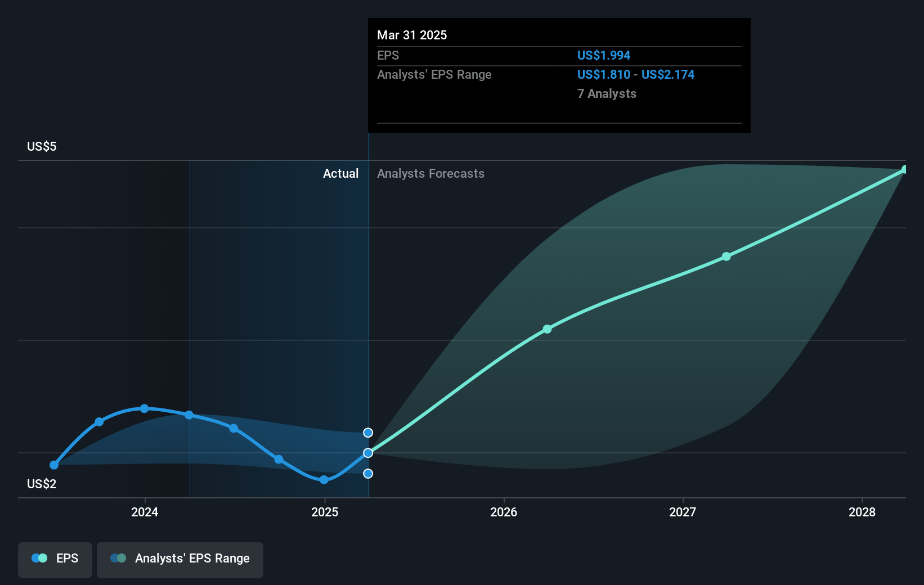Select the early 2026 forecast data point

547,329
